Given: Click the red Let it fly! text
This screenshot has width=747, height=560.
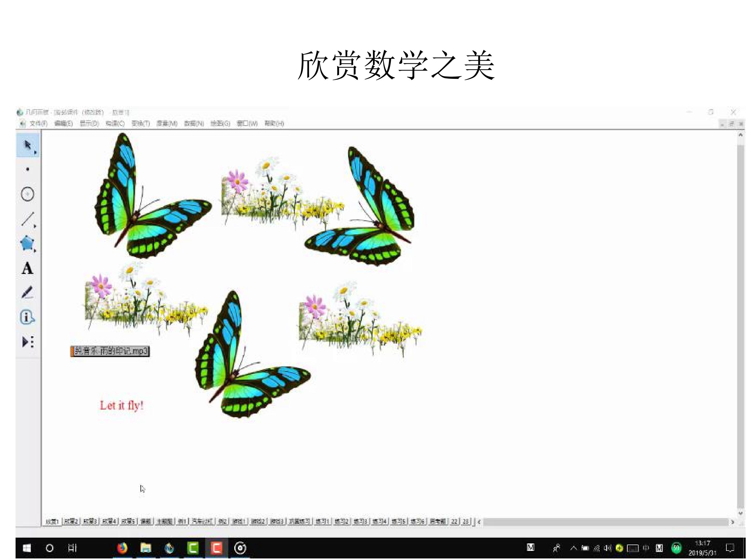Looking at the screenshot, I should (x=122, y=405).
